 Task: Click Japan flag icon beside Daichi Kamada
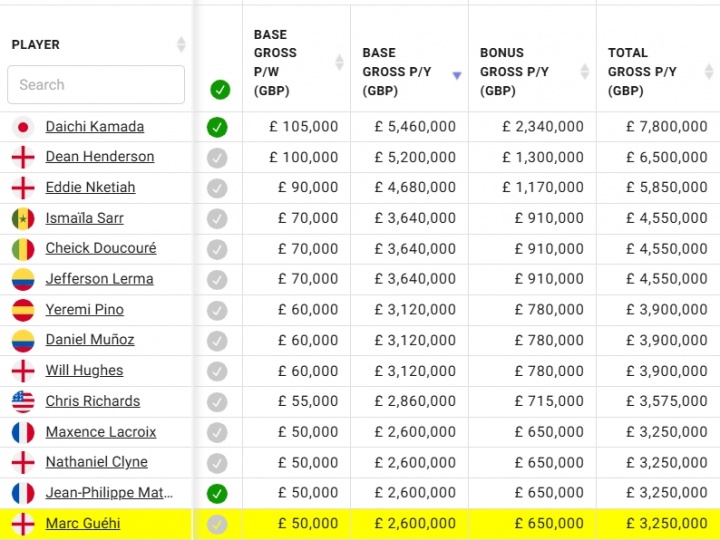click(23, 127)
